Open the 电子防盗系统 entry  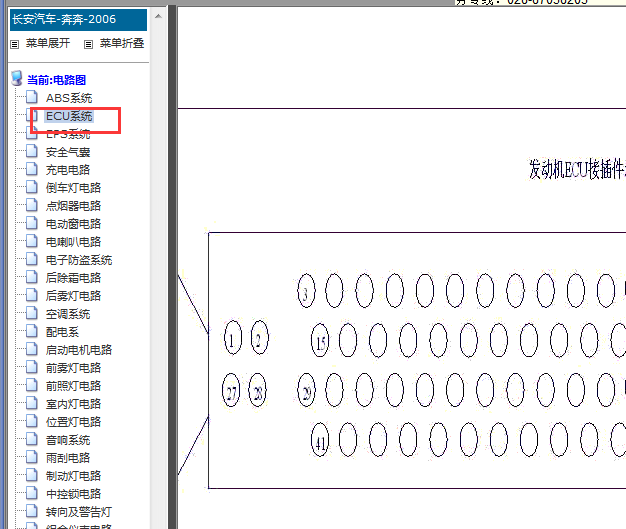coord(79,260)
